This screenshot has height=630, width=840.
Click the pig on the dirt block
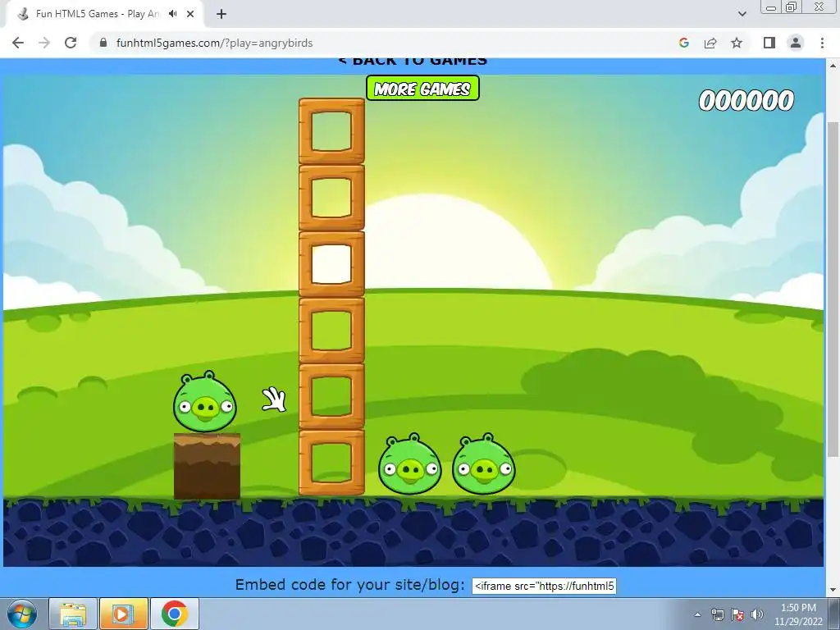point(204,402)
